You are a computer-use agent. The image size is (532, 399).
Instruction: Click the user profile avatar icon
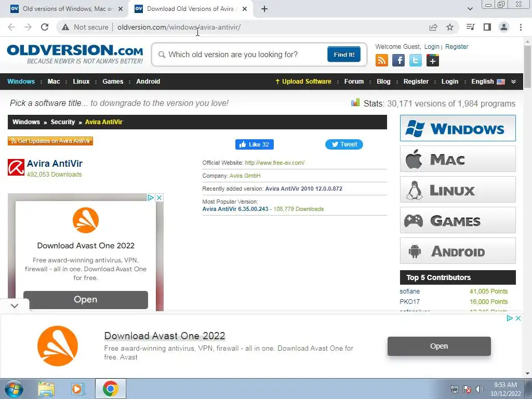[x=504, y=27]
